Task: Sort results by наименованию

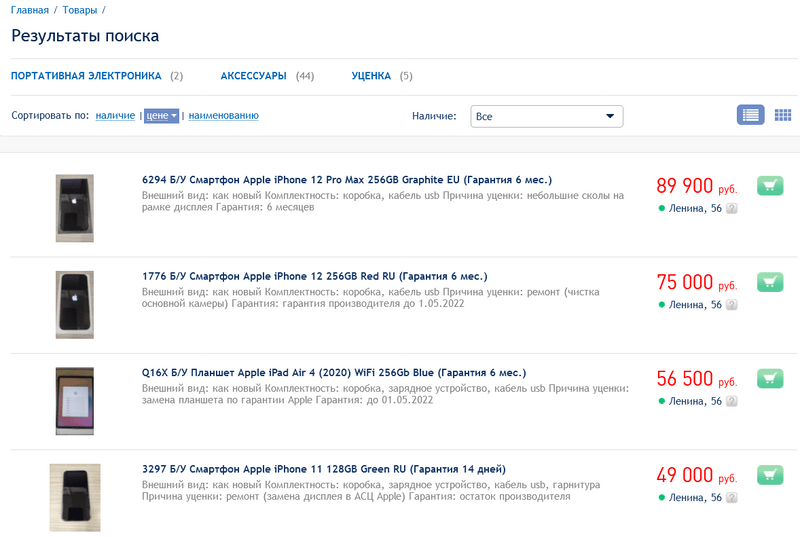Action: (x=223, y=116)
